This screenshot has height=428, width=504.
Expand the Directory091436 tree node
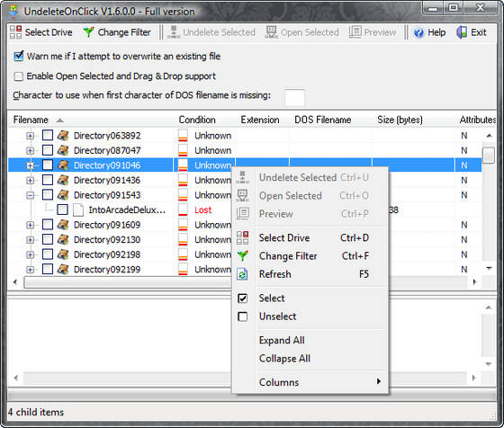click(x=30, y=180)
